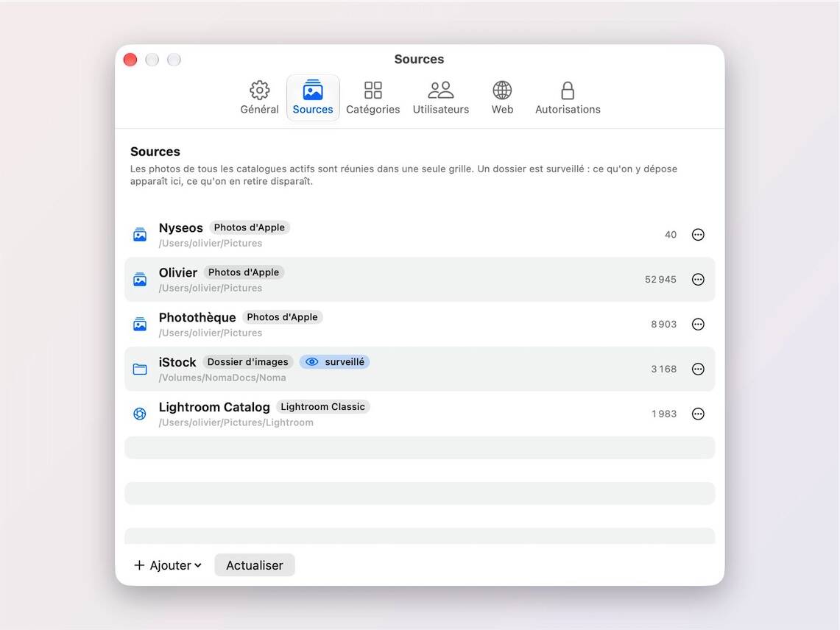The height and width of the screenshot is (630, 840).
Task: Select the Photothèque source name
Action: (197, 318)
